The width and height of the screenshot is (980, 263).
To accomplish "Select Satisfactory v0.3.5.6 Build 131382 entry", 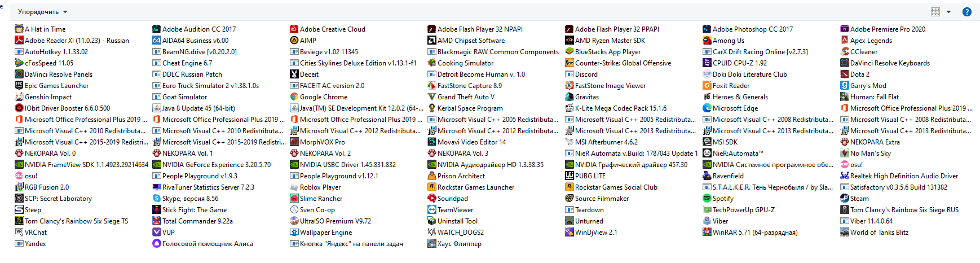I will [894, 187].
